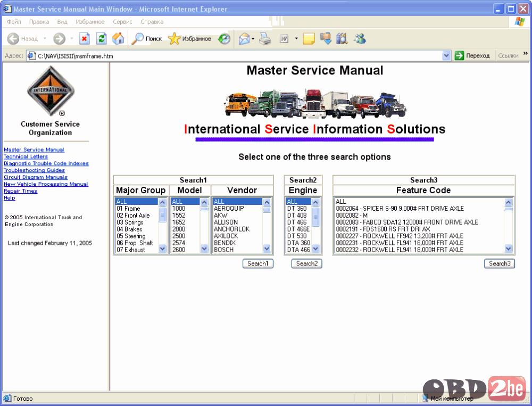Click the Engine list scrollbar thumb
Screen dimensions: 532x406
315,217
